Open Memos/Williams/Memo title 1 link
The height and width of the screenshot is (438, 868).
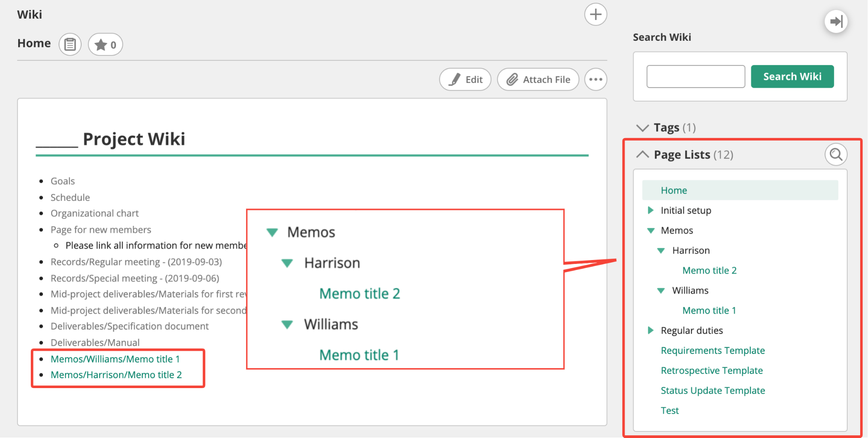115,359
